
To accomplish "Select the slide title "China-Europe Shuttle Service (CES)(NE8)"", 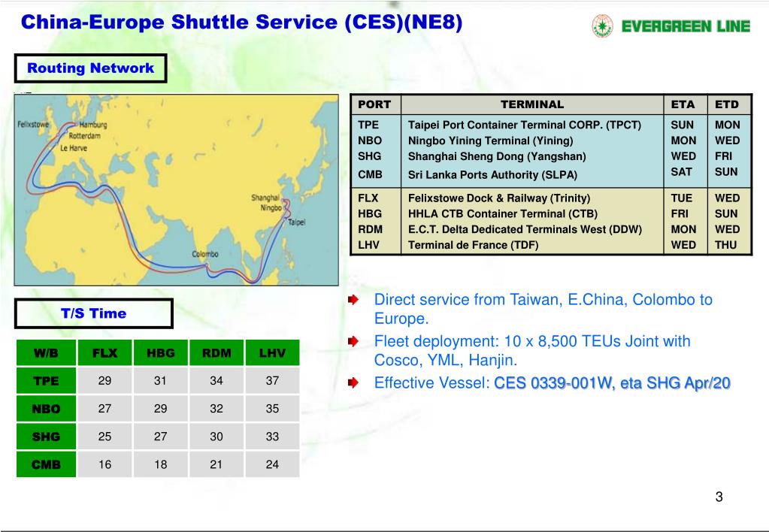I will [241, 23].
